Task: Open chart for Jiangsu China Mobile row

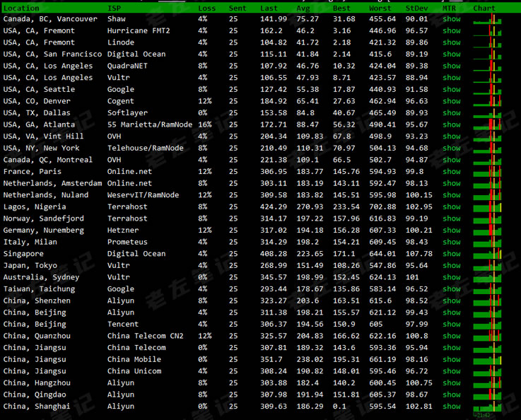Action: coord(488,359)
